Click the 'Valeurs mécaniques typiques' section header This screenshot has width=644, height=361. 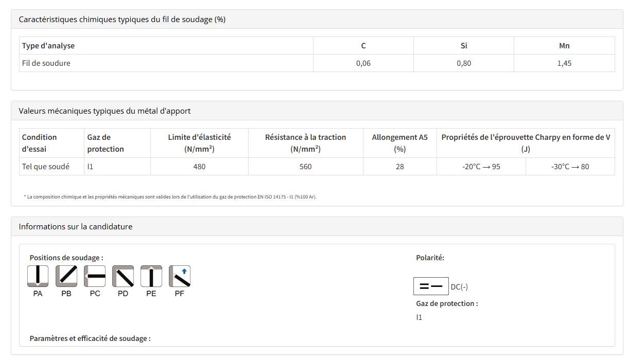tap(105, 111)
